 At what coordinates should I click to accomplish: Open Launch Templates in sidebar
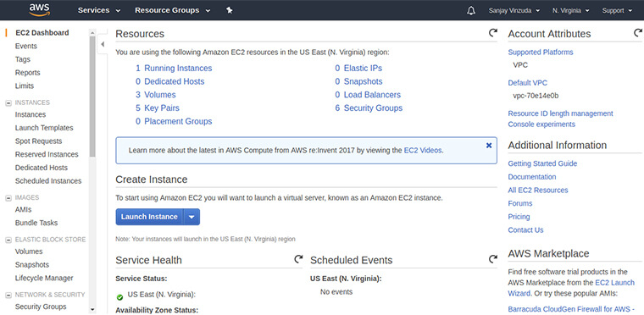(x=44, y=128)
